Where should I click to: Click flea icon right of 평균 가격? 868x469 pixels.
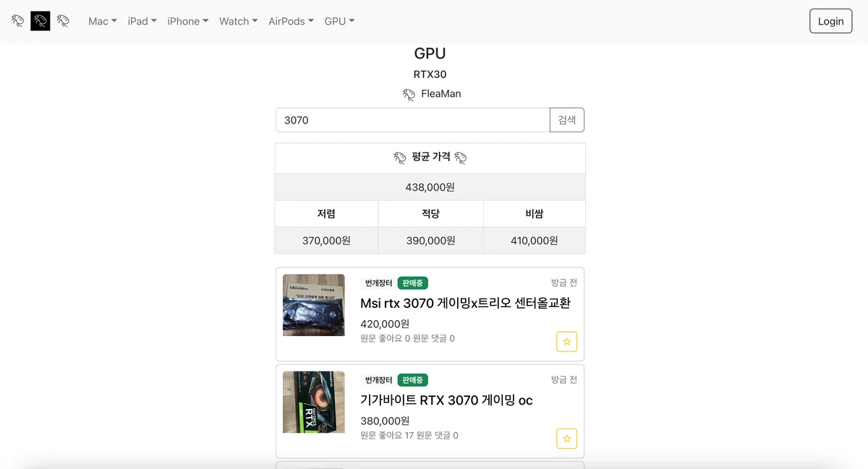[x=461, y=157]
